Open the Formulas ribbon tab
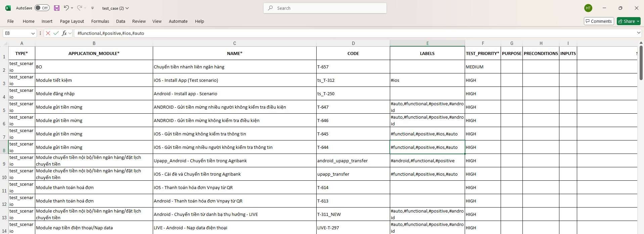The width and height of the screenshot is (644, 234). (x=100, y=21)
